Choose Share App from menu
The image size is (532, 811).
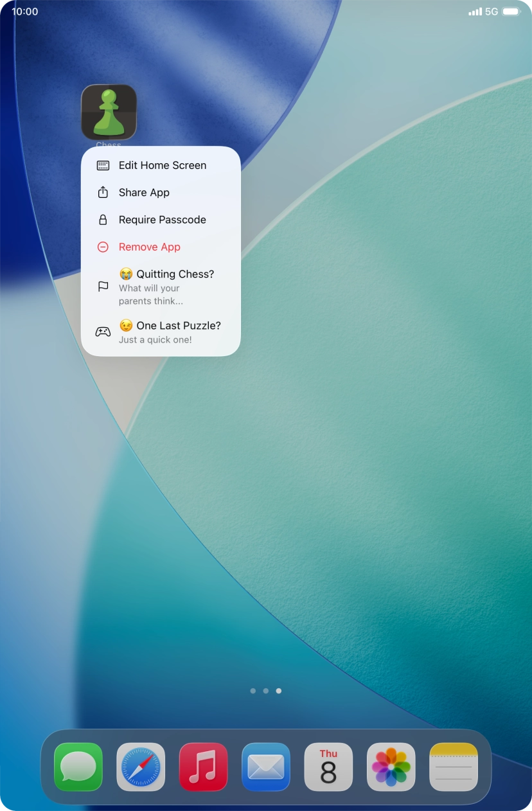coord(144,193)
